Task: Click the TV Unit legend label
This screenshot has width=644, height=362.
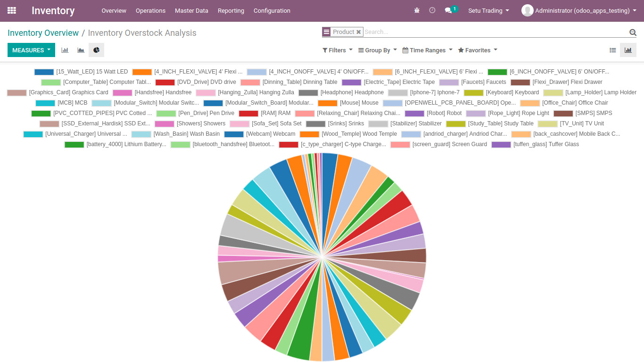Action: 582,123
